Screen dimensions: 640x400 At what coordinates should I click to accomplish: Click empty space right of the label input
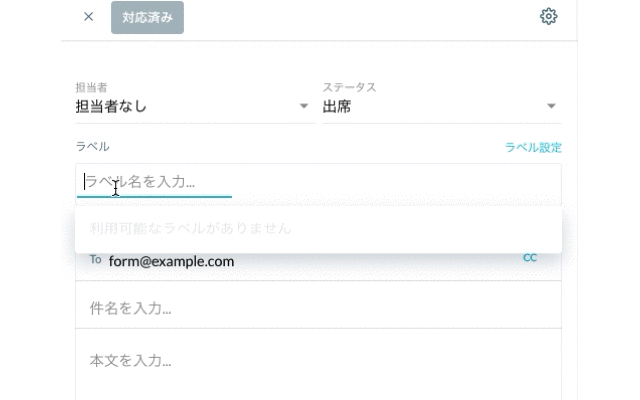coord(400,183)
